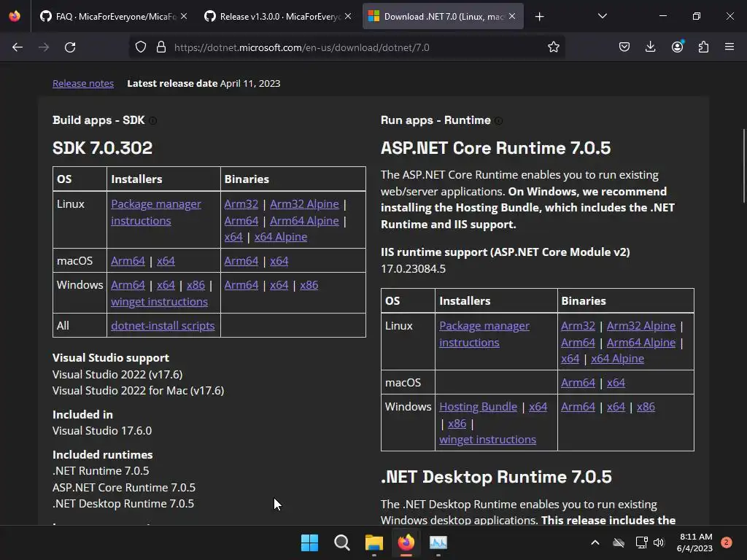Open SDK Windows winget instructions
Screen dimensions: 747x560
click(159, 302)
